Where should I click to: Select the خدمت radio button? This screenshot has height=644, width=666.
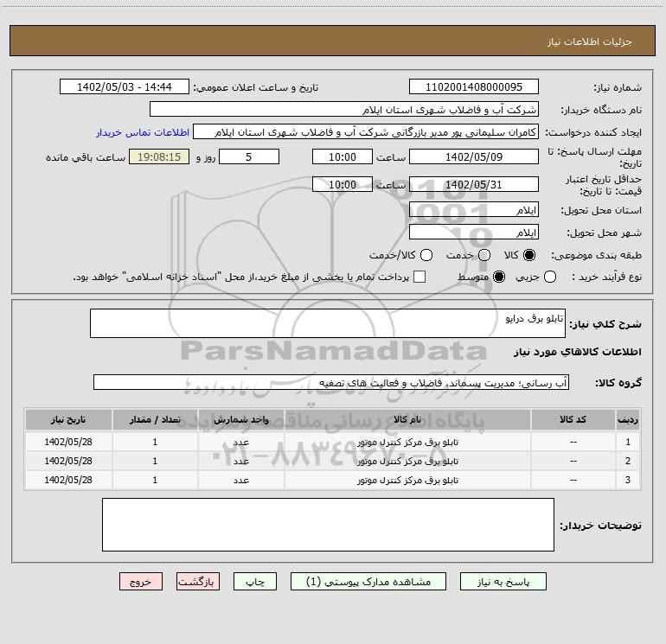pos(484,255)
